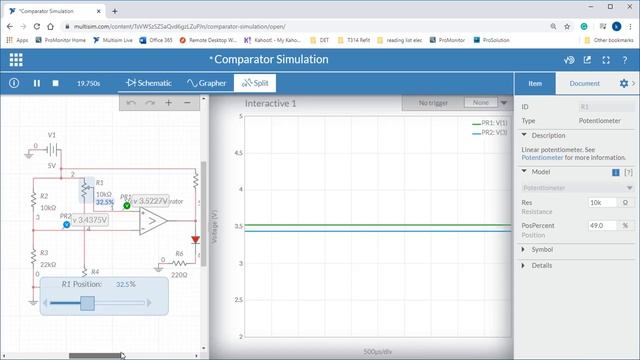The image size is (640, 360).
Task: Select the Split view tab
Action: pos(255,83)
